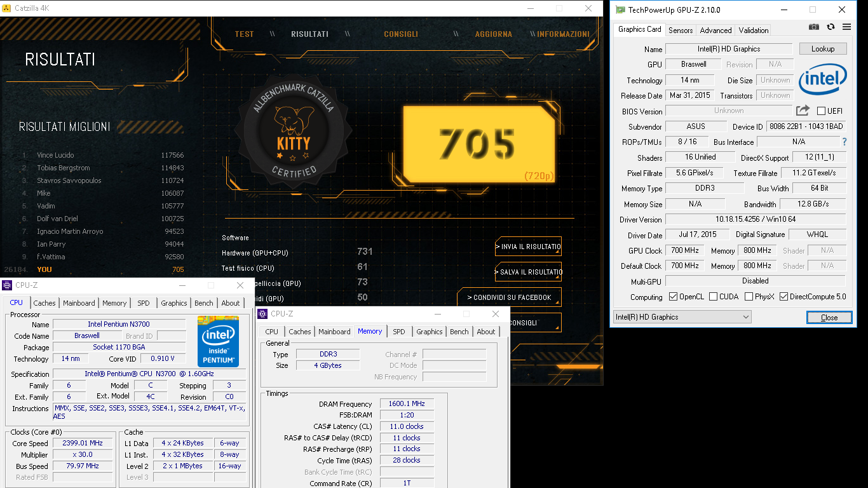The width and height of the screenshot is (868, 488).
Task: Click CONDIVIDI SU FACEBOOK button
Action: pos(509,297)
